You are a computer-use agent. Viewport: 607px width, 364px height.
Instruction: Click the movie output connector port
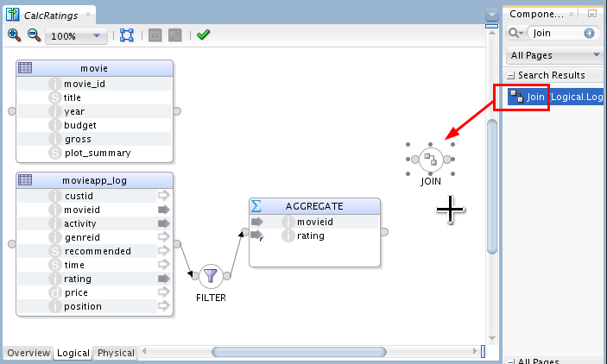[x=177, y=111]
